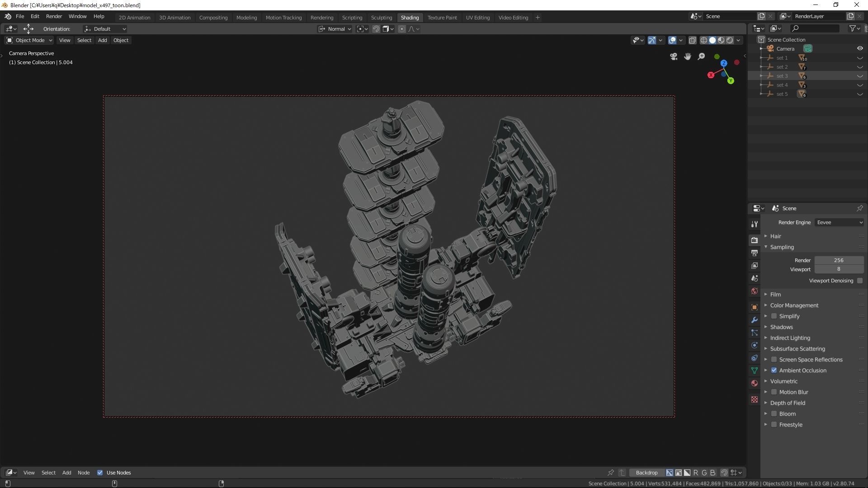Enable the Freestyle checkbox
This screenshot has width=868, height=488.
[774, 425]
